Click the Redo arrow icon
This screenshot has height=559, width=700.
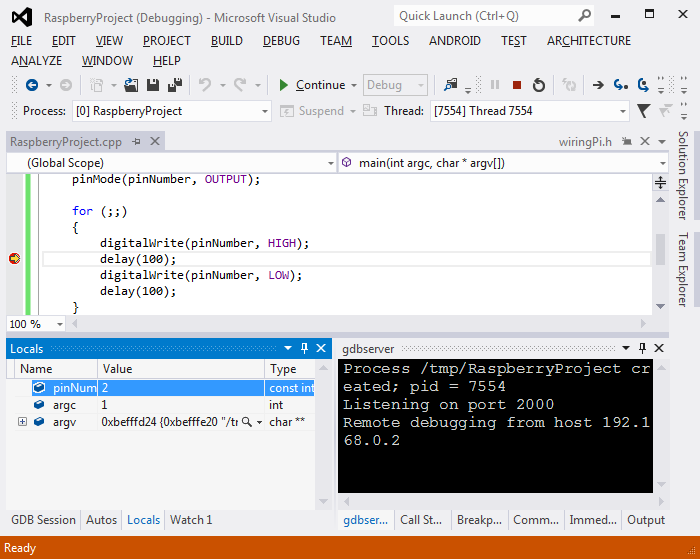coord(240,85)
